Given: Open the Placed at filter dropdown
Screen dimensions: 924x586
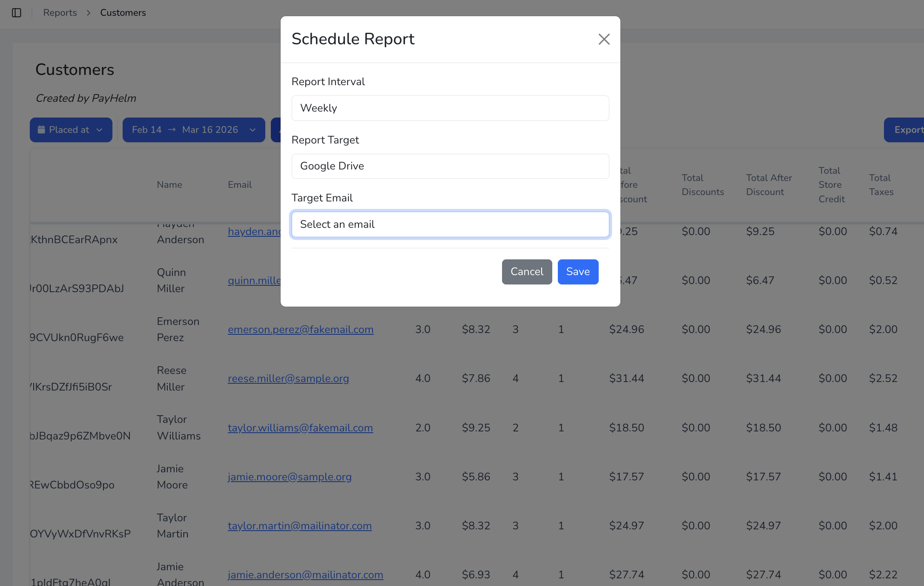Looking at the screenshot, I should tap(71, 130).
